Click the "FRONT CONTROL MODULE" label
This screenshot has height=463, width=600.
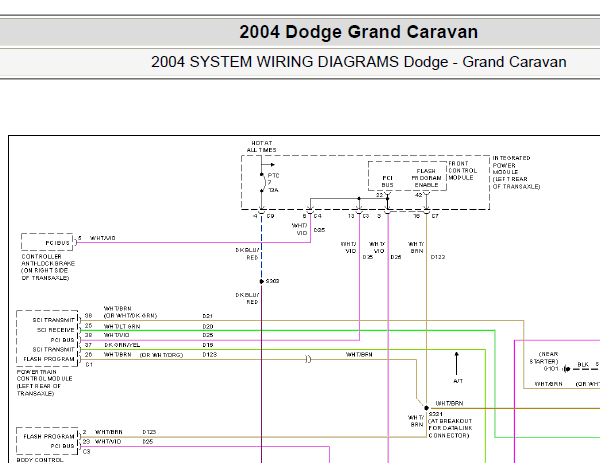[x=463, y=171]
